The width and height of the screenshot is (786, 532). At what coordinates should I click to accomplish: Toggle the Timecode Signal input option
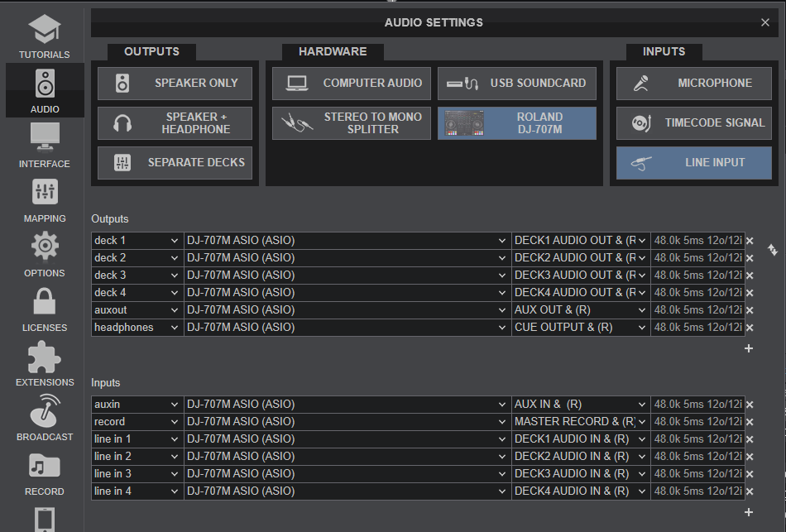click(x=694, y=122)
